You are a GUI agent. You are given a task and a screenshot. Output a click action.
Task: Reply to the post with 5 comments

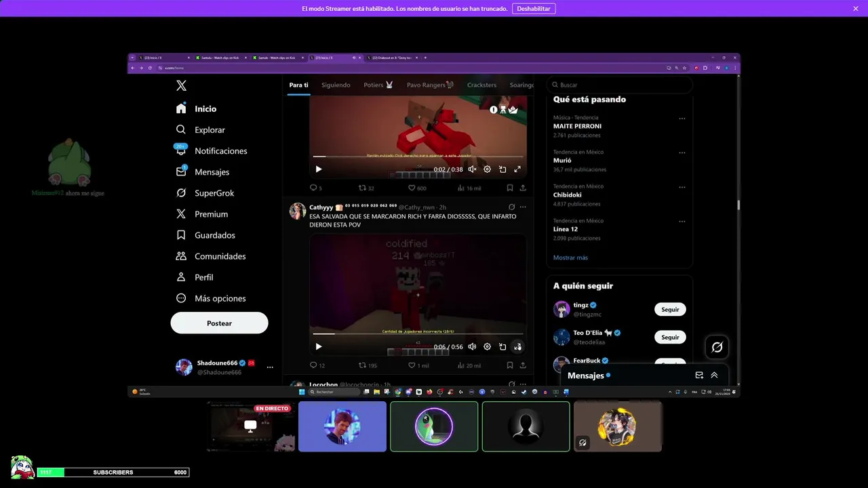pos(315,188)
